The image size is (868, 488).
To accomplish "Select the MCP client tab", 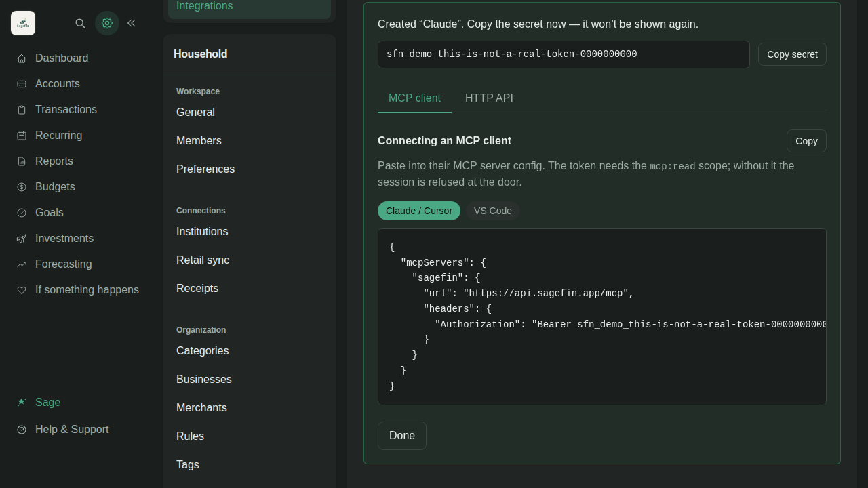I will 414,98.
